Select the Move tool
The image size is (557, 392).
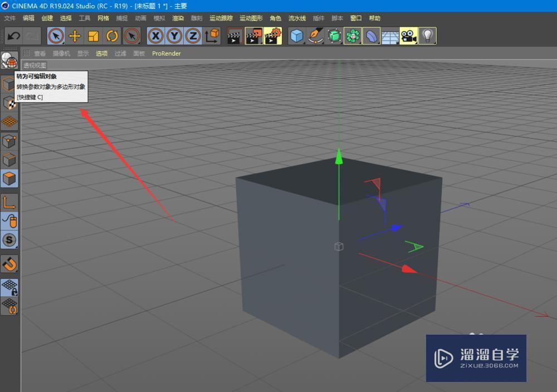pyautogui.click(x=75, y=36)
